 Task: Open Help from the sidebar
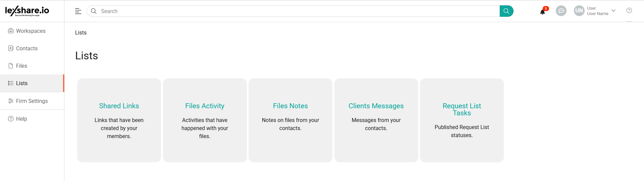point(21,119)
